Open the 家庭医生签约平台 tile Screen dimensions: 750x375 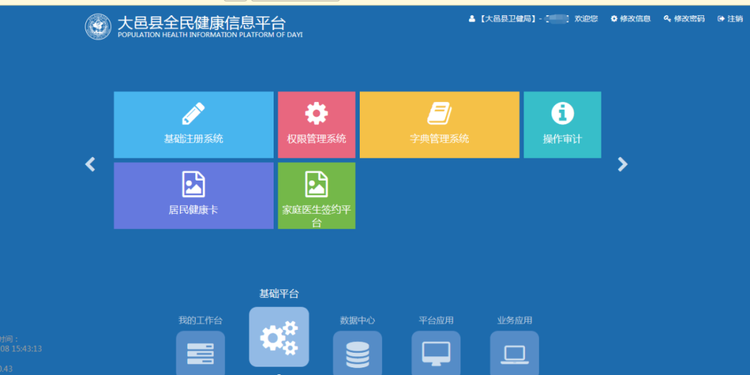click(x=317, y=196)
